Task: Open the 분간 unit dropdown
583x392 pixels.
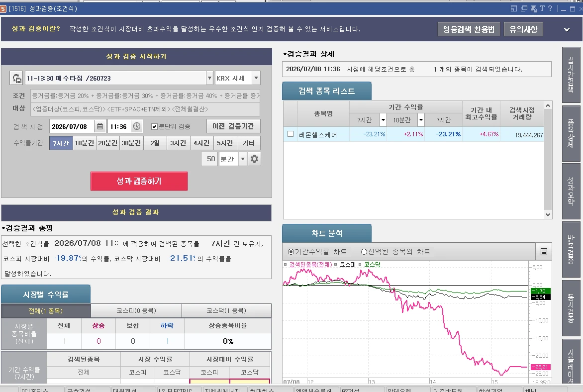Action: (x=243, y=159)
